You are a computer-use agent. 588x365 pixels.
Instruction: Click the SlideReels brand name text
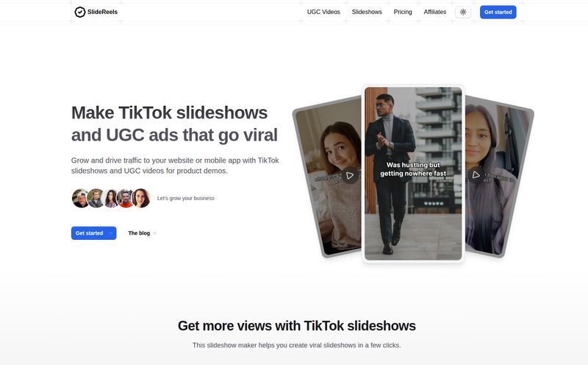pos(102,12)
